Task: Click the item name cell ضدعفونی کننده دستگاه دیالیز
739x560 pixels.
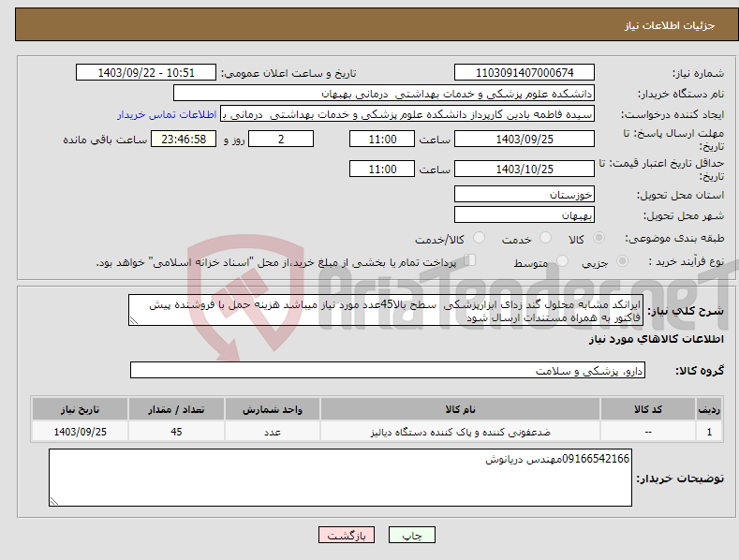Action: tap(460, 432)
